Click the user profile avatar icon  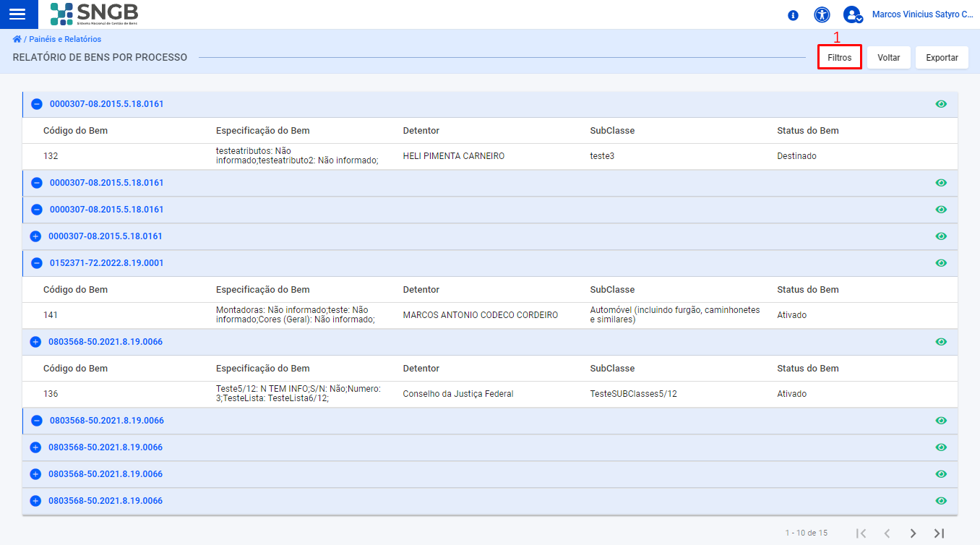tap(853, 14)
